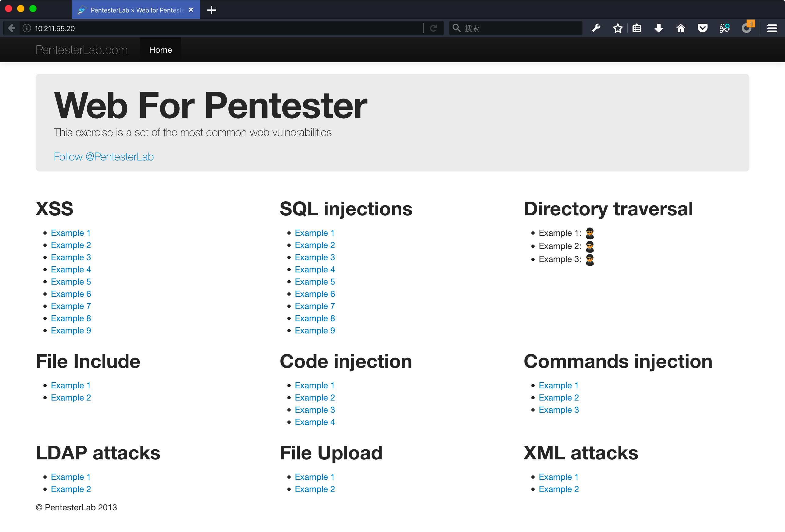
Task: Open XSS Example 9
Action: [x=71, y=330]
